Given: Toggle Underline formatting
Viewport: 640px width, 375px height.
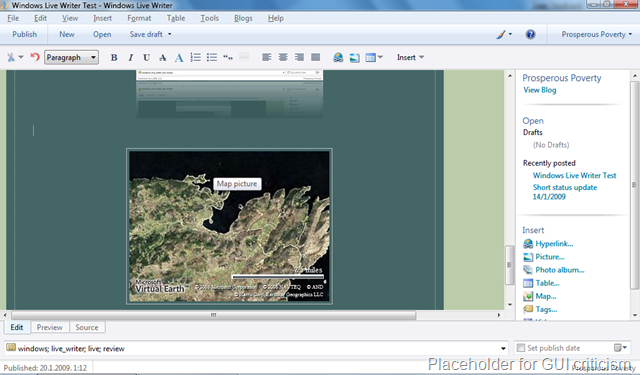Looking at the screenshot, I should tap(146, 58).
